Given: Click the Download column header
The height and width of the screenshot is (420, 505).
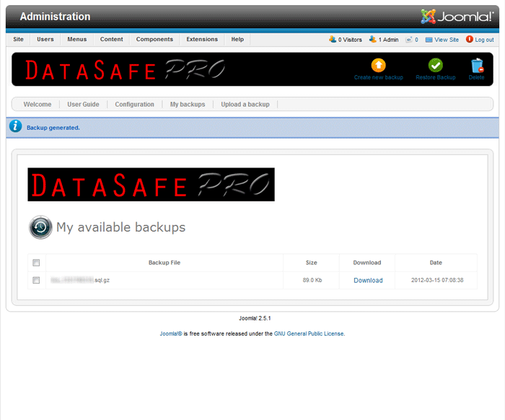Looking at the screenshot, I should [x=366, y=263].
